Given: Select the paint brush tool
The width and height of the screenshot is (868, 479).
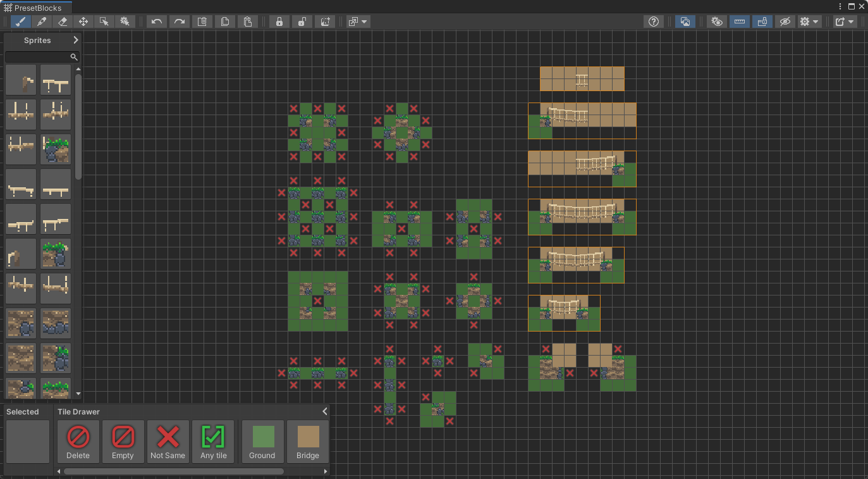Looking at the screenshot, I should click(21, 22).
